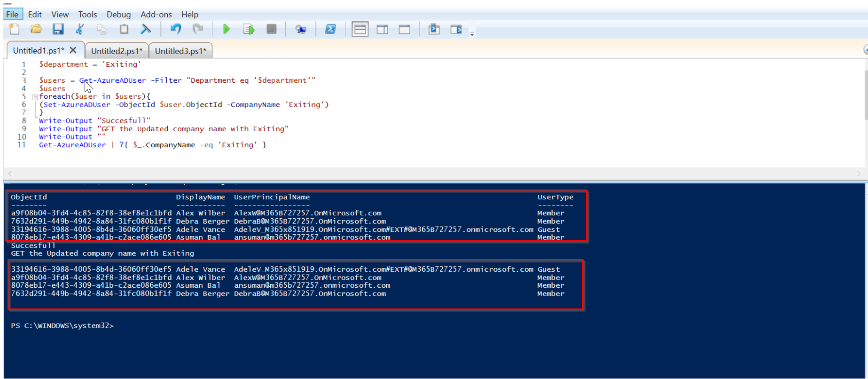Click Set-AzureADUser on line 6

pyautogui.click(x=77, y=105)
